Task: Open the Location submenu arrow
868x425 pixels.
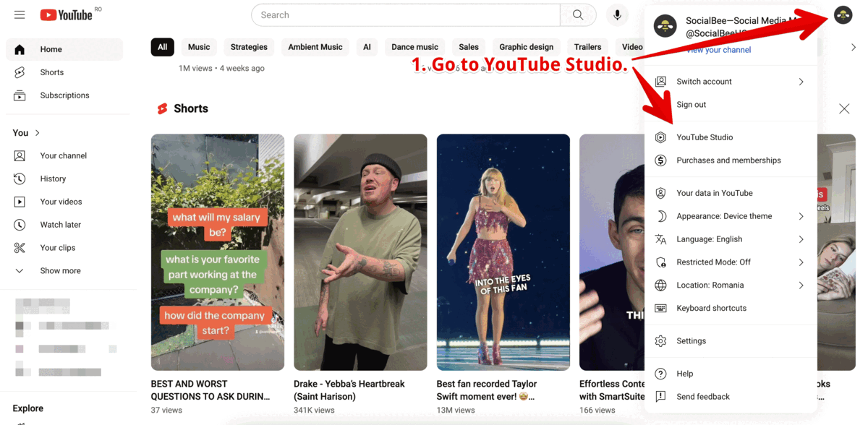Action: pyautogui.click(x=801, y=286)
